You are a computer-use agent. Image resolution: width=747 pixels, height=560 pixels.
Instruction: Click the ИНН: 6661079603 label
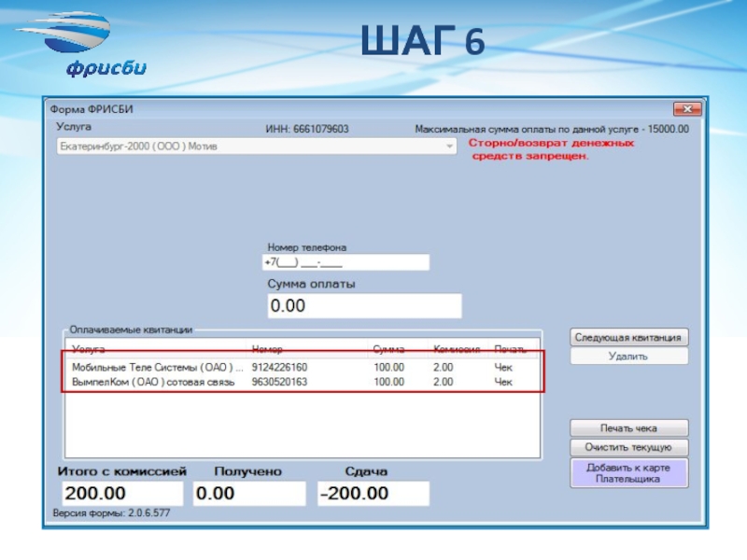pos(307,129)
